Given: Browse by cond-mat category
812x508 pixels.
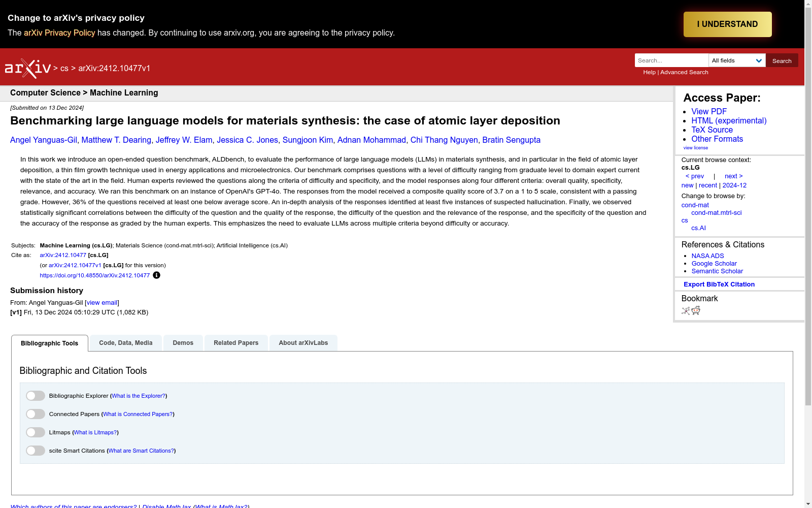Looking at the screenshot, I should pos(695,205).
